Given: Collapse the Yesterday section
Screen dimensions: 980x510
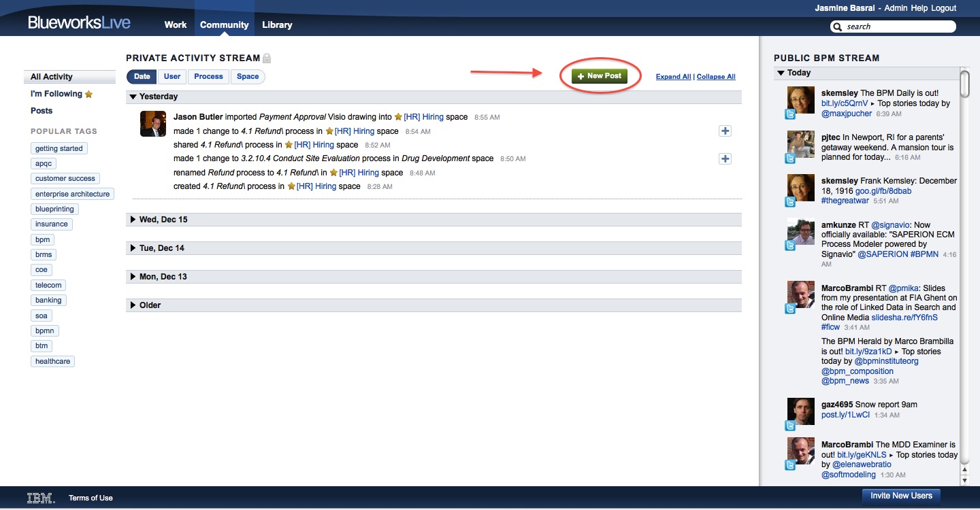Looking at the screenshot, I should (133, 97).
